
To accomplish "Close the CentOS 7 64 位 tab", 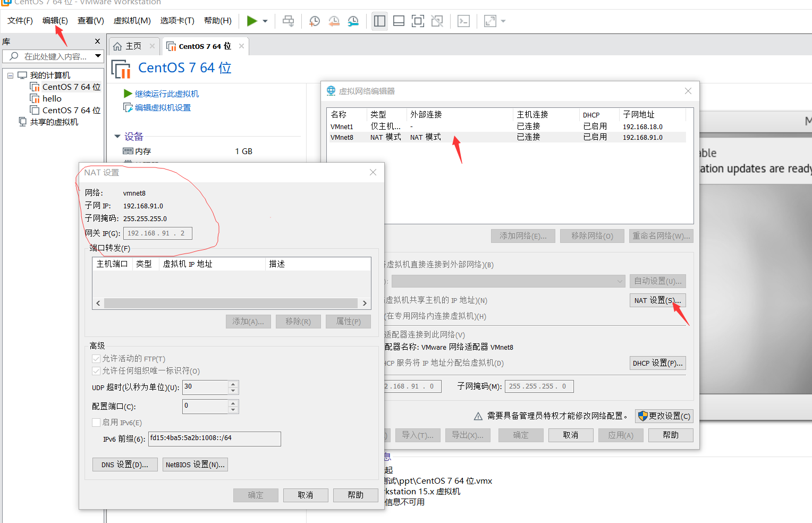I will (x=241, y=46).
